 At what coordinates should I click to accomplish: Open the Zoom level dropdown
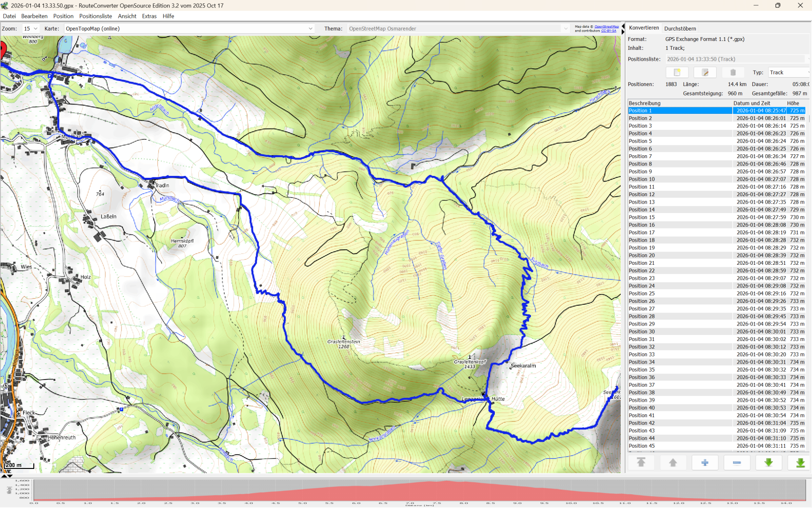click(x=31, y=29)
